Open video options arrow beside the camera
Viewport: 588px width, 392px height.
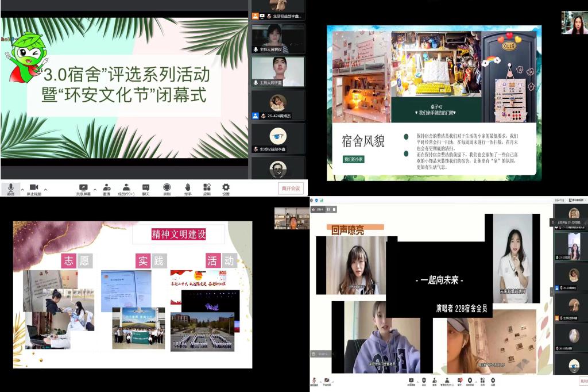pyautogui.click(x=45, y=189)
